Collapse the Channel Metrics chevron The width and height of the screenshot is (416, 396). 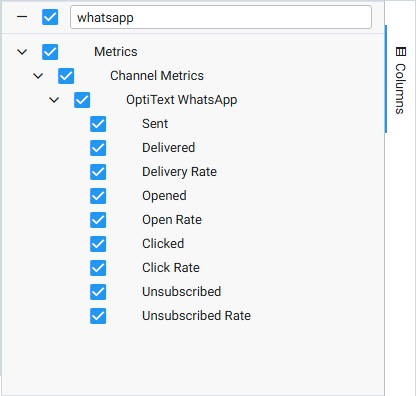[38, 76]
